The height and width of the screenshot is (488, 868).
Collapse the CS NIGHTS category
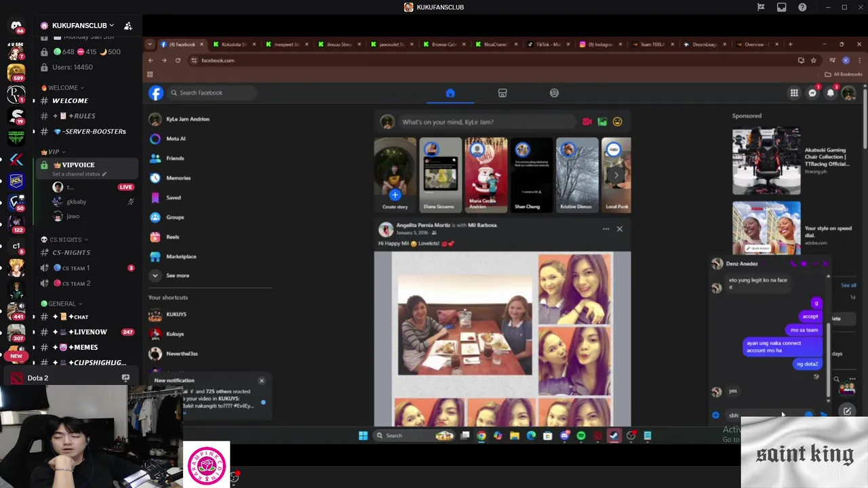[64, 239]
